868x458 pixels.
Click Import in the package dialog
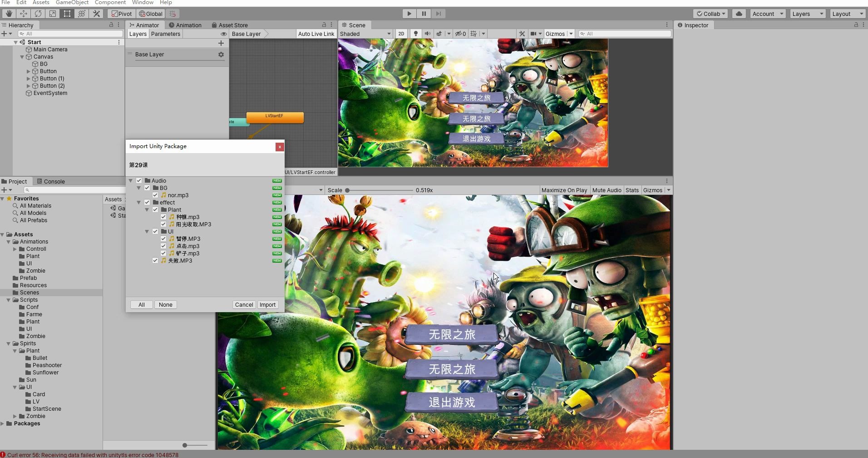pos(267,304)
